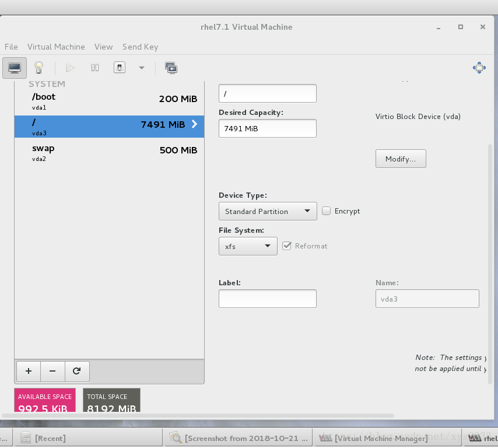Minimize the rhel7.1 Virtual Machine window
This screenshot has height=448, width=498.
439,27
